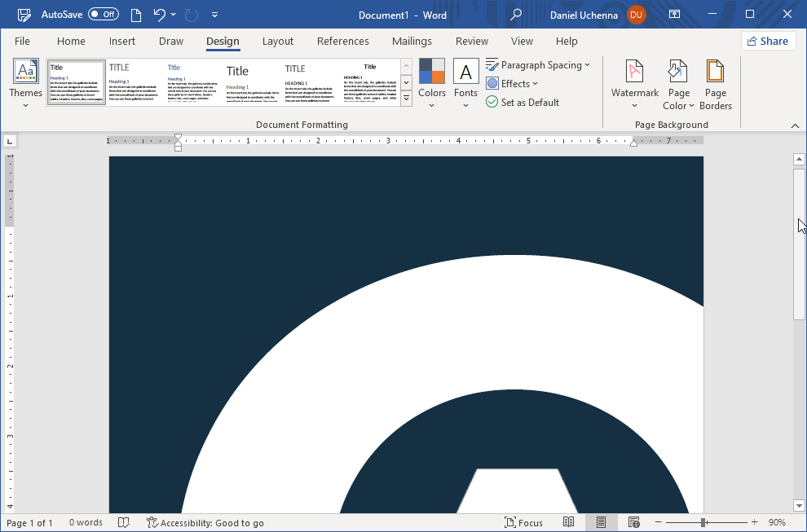Screen dimensions: 807x532
Task: Open the Mailings ribbon tab
Action: tap(412, 41)
